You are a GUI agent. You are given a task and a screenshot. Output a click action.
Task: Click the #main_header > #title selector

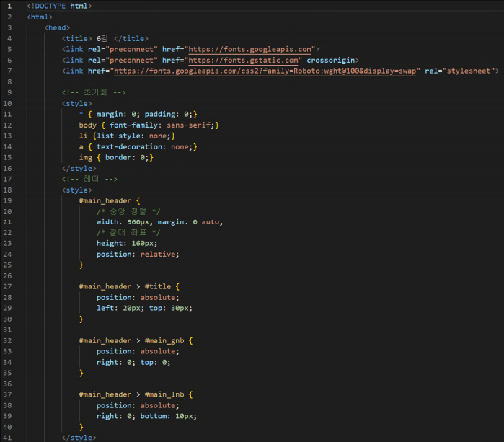click(125, 286)
